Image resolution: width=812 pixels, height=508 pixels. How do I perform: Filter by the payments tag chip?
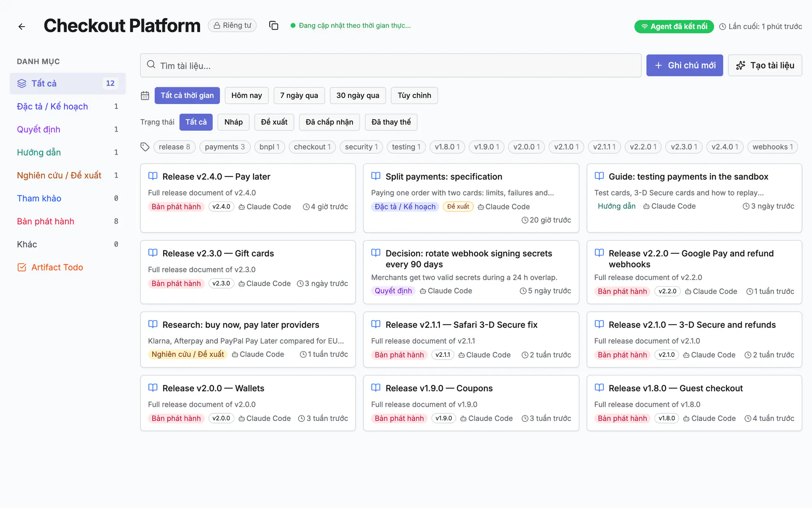pos(225,147)
